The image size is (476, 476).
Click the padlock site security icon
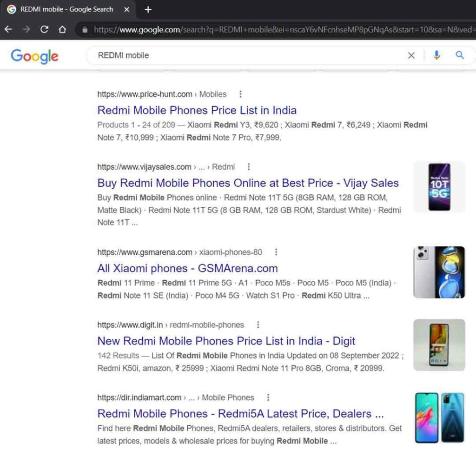pyautogui.click(x=85, y=30)
